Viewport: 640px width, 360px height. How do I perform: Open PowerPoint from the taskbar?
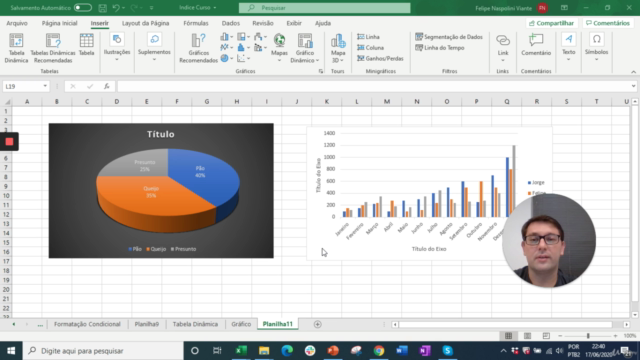(333, 351)
